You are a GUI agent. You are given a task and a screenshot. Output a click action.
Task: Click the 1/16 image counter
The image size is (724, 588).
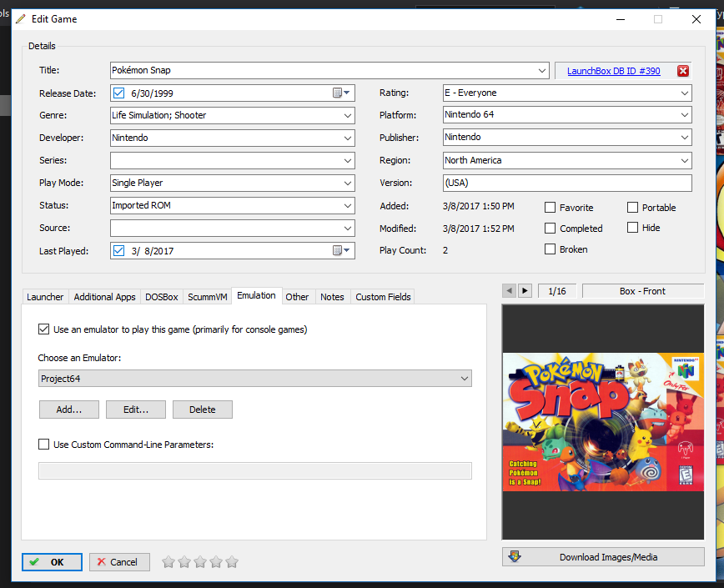[557, 291]
